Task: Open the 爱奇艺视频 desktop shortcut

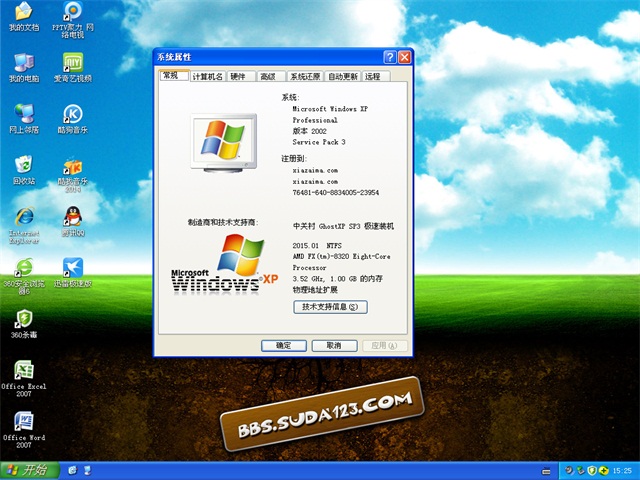Action: click(72, 63)
